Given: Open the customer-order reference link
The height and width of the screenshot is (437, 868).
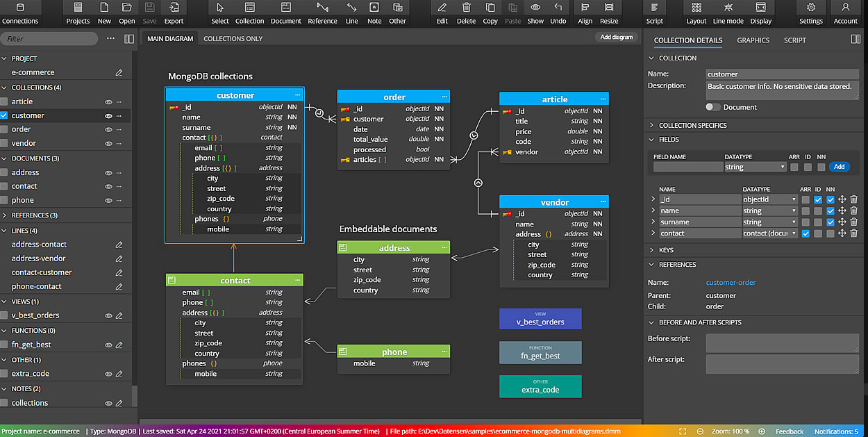Looking at the screenshot, I should coord(731,283).
